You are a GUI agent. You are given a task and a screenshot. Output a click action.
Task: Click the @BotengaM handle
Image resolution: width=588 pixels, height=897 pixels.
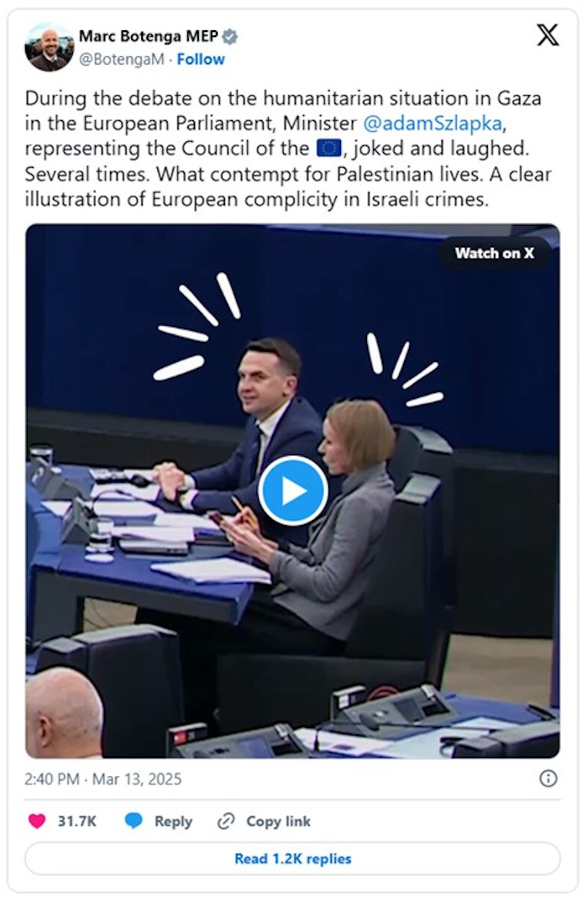coord(121,59)
